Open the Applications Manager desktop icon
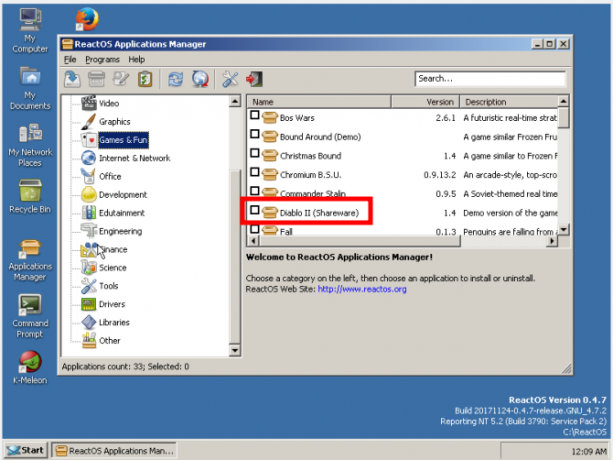Image resolution: width=613 pixels, height=460 pixels. (x=30, y=260)
